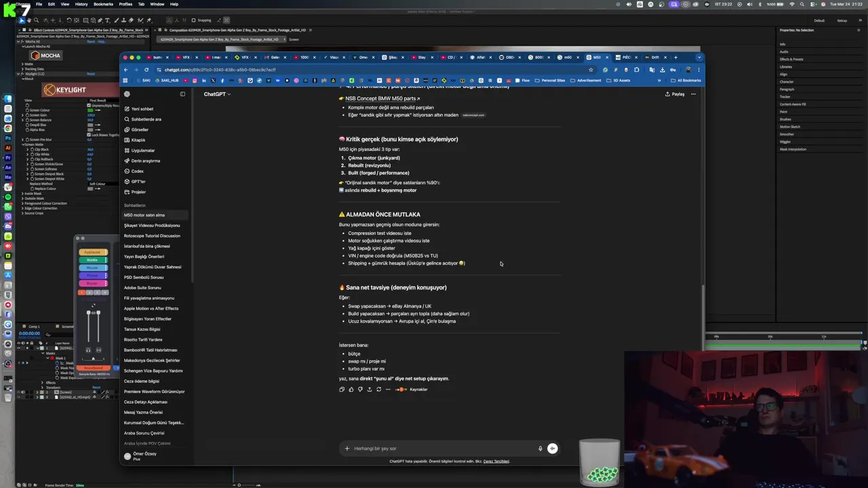Copy the ChatGPT response
The height and width of the screenshot is (488, 868).
tap(342, 389)
